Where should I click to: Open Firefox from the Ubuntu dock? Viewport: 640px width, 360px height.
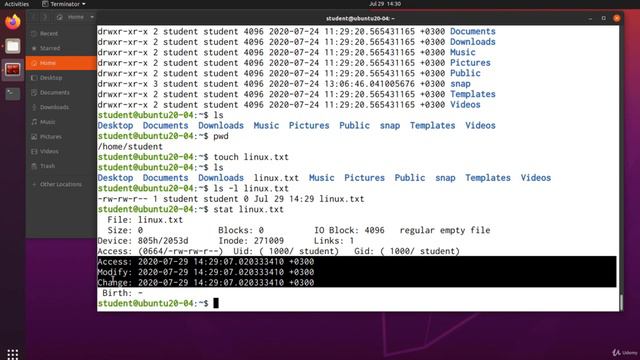click(13, 22)
